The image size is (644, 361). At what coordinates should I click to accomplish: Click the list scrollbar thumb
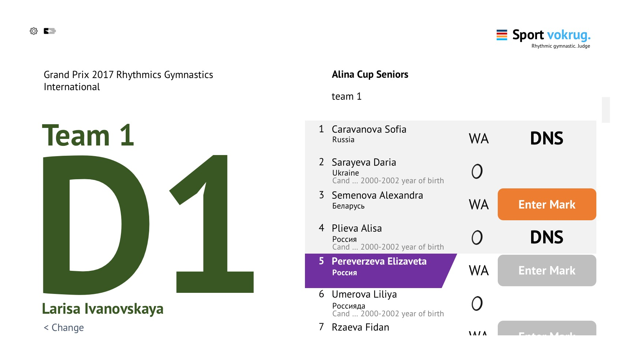(x=606, y=110)
